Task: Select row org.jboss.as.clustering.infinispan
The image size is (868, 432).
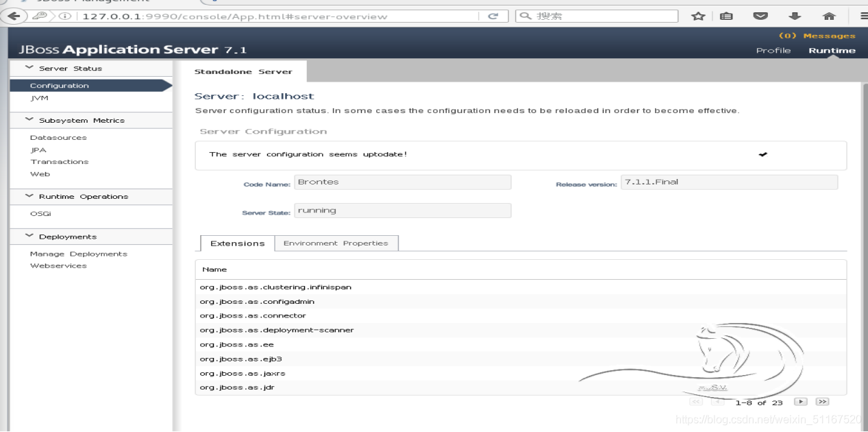Action: [521, 287]
